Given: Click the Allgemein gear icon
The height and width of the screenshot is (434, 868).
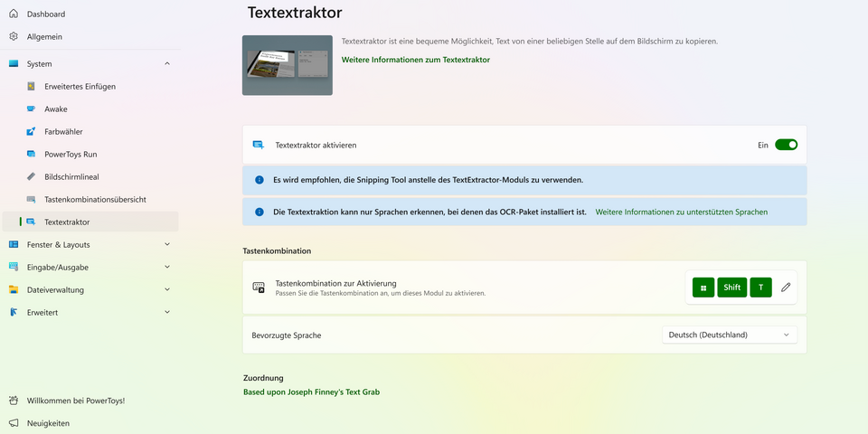Looking at the screenshot, I should 14,37.
